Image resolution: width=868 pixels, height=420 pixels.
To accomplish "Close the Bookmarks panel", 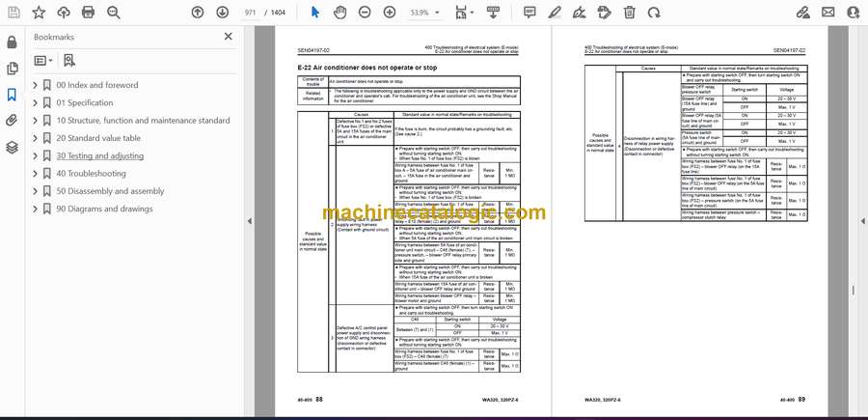I will point(228,37).
